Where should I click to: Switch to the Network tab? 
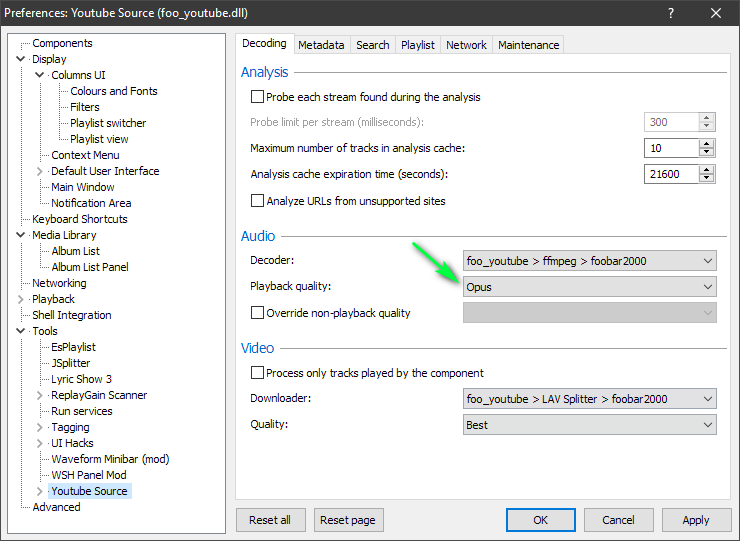coord(466,45)
